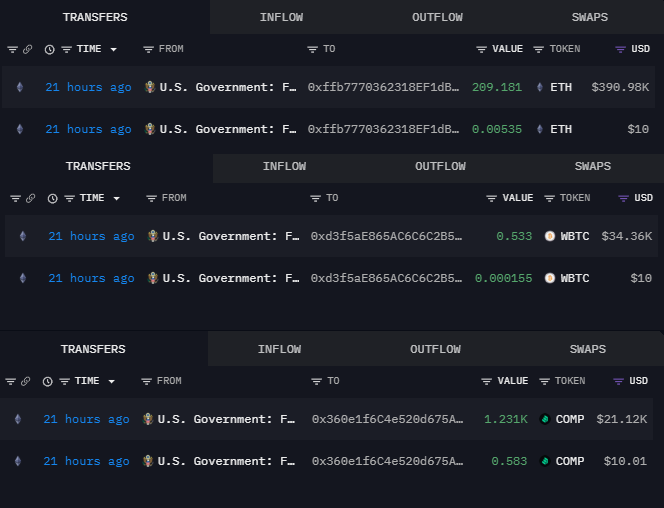
Task: Click the 209.181 value in the ETH panel
Action: [x=497, y=87]
